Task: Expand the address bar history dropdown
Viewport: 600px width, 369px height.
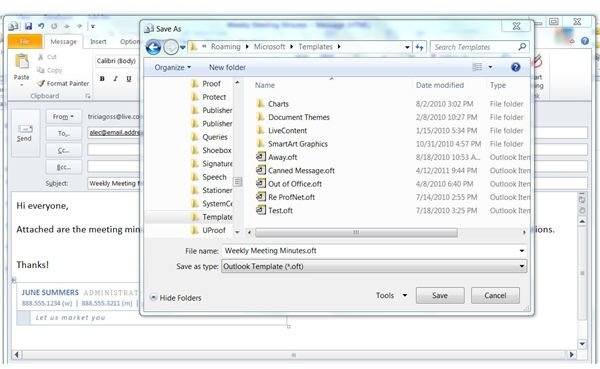Action: point(407,47)
